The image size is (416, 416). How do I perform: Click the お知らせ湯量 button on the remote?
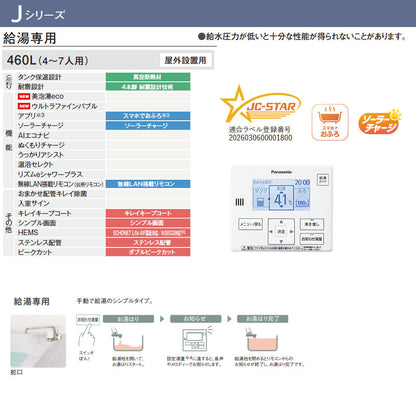(312, 239)
